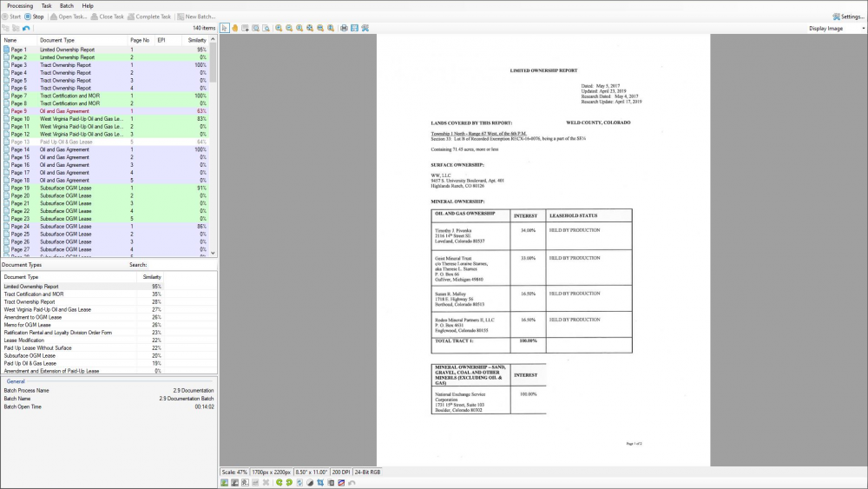Select the pointer arrow tool in viewer toolbar
The width and height of the screenshot is (868, 489).
pos(224,28)
